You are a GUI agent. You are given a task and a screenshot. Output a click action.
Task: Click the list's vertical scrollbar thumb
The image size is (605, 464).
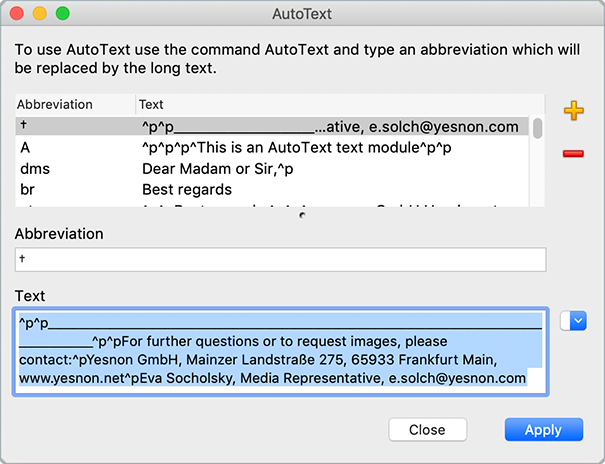coord(538,128)
